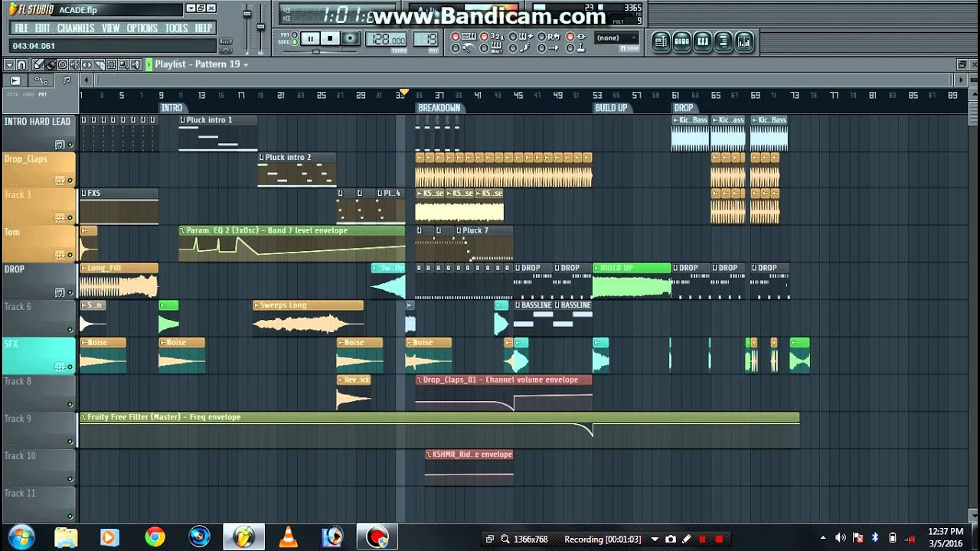Open the step sequencer view

point(682,41)
